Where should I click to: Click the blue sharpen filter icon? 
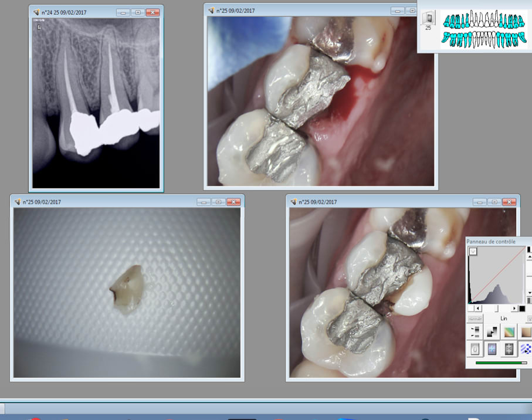pyautogui.click(x=493, y=350)
